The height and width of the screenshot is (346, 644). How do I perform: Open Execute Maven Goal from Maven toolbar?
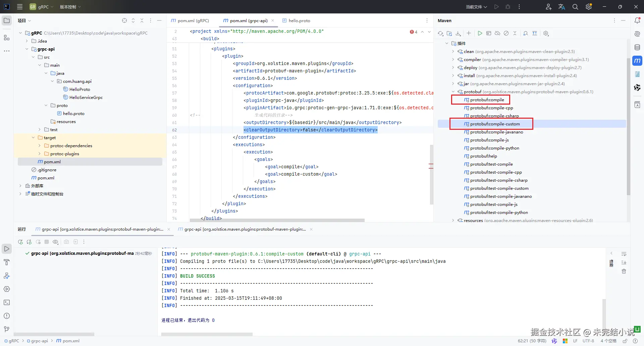pyautogui.click(x=489, y=33)
